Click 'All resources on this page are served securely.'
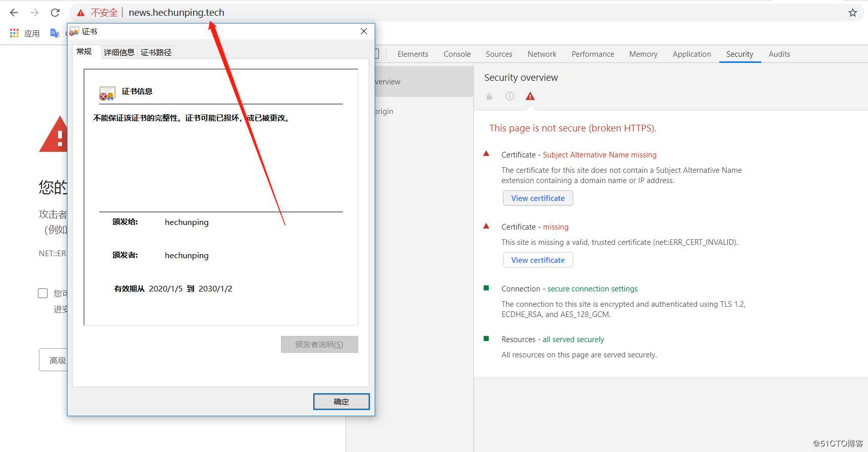868x452 pixels. pos(579,354)
